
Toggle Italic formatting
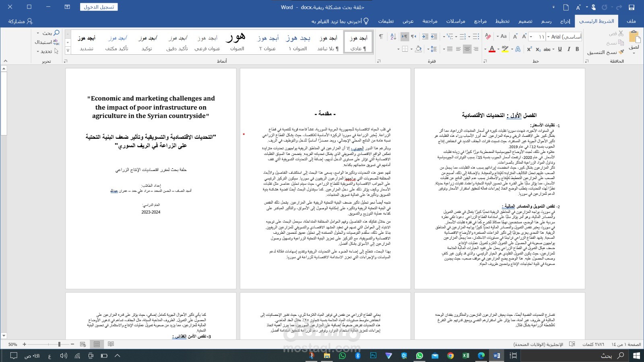point(569,49)
